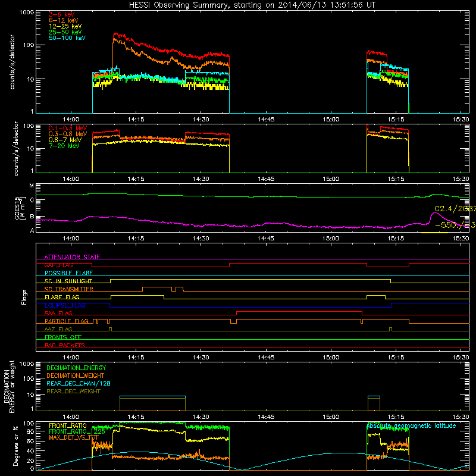This screenshot has height=476, width=476.
Task: Click the "DECIMATION ENERGY or weight" axis label
Action: coord(9,386)
